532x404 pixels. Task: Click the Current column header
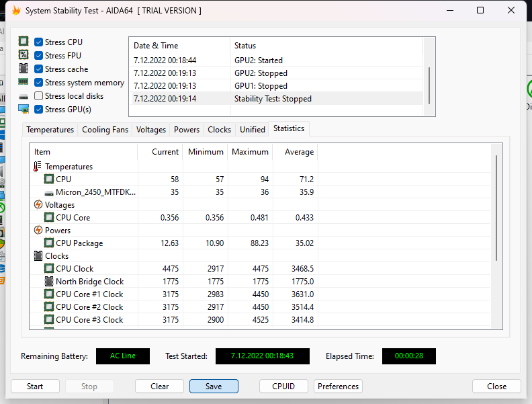(x=160, y=152)
